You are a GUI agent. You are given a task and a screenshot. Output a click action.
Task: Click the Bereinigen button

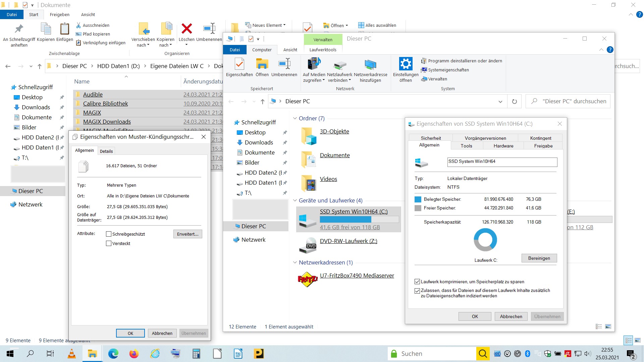click(x=539, y=258)
